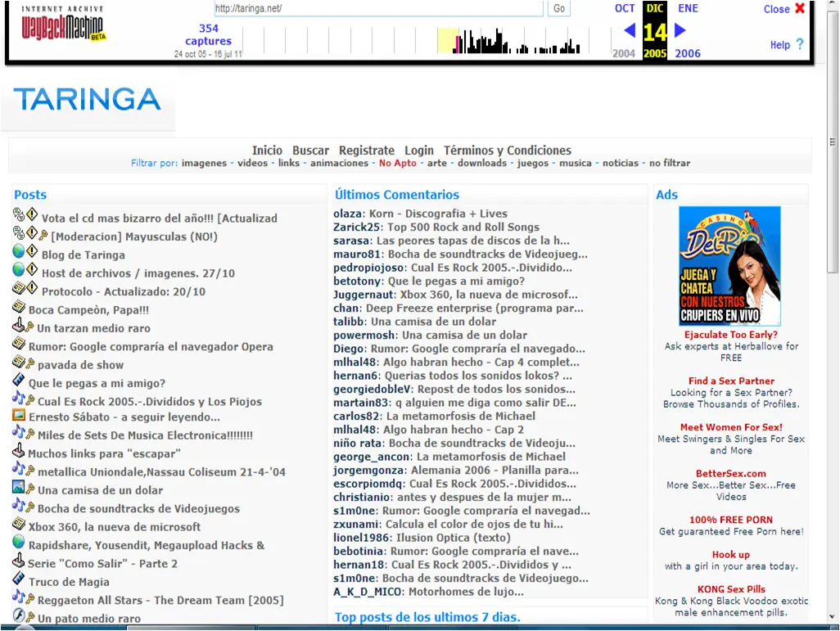Click the page vertical scrollbar thumb

833,142
